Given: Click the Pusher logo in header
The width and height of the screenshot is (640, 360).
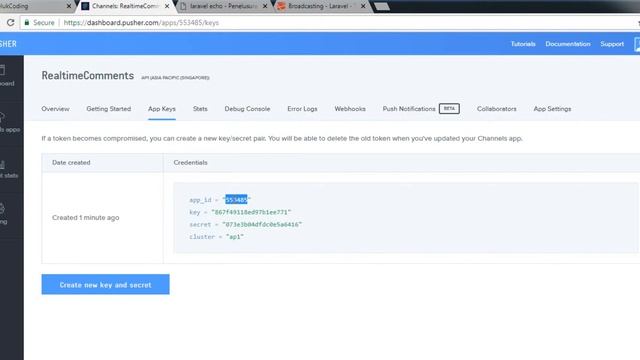Looking at the screenshot, I should (8, 44).
